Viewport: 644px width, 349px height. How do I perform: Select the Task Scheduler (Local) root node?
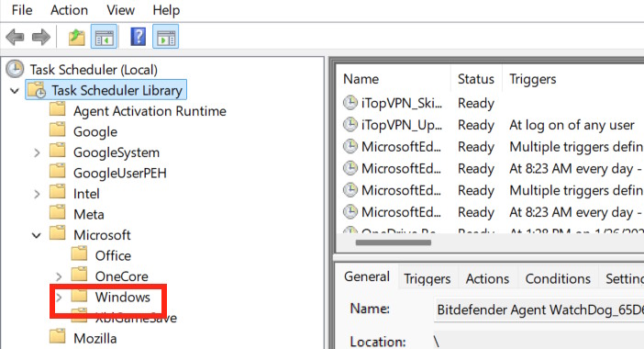tap(94, 70)
